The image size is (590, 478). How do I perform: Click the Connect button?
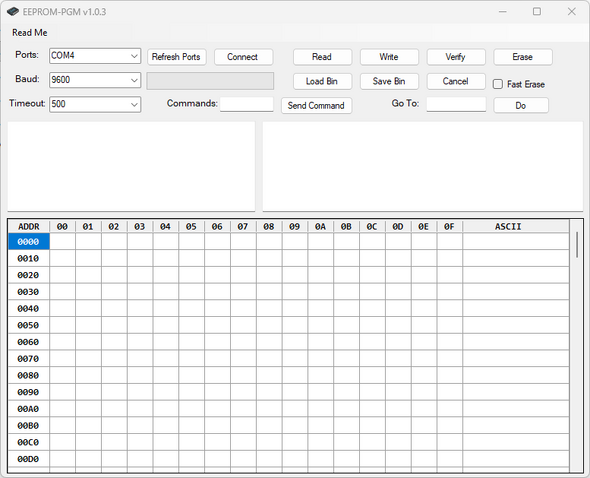pyautogui.click(x=243, y=57)
